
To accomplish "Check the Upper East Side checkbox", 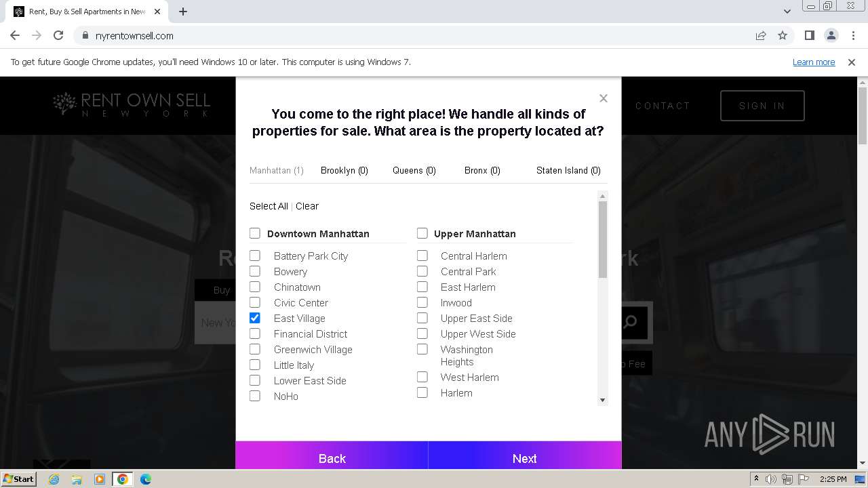I will point(422,318).
